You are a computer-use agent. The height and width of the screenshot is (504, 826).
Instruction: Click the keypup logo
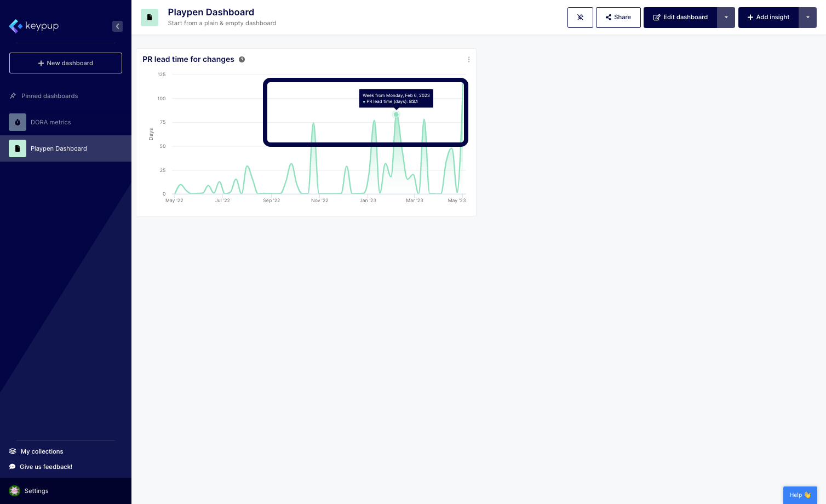(x=34, y=26)
